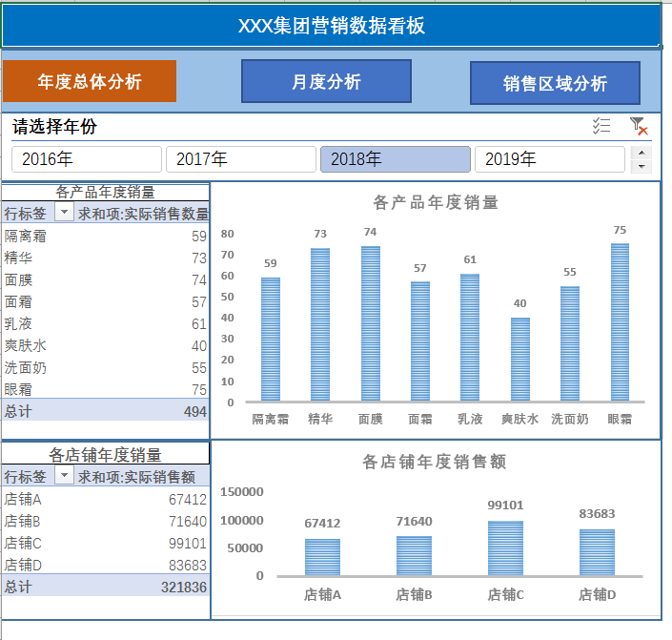Select the 店铺B bar in the store chart

(414, 555)
